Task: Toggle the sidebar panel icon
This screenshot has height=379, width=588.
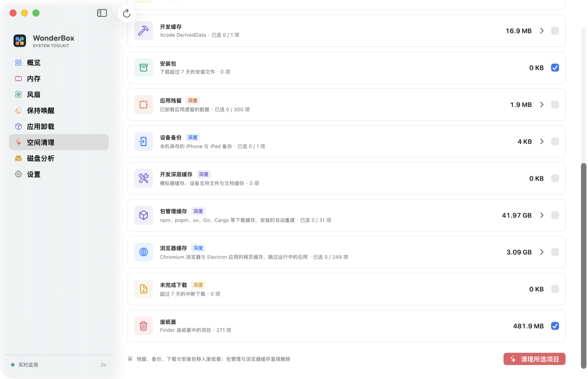Action: [x=102, y=13]
